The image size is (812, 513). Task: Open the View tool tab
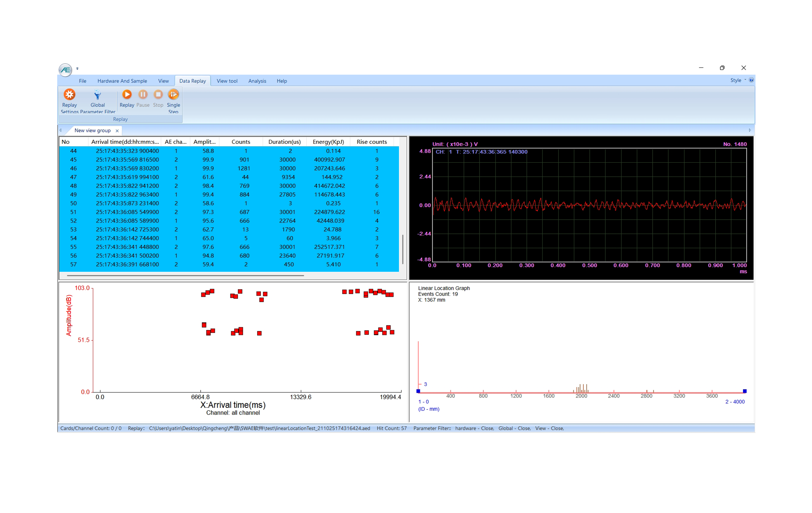pos(227,81)
